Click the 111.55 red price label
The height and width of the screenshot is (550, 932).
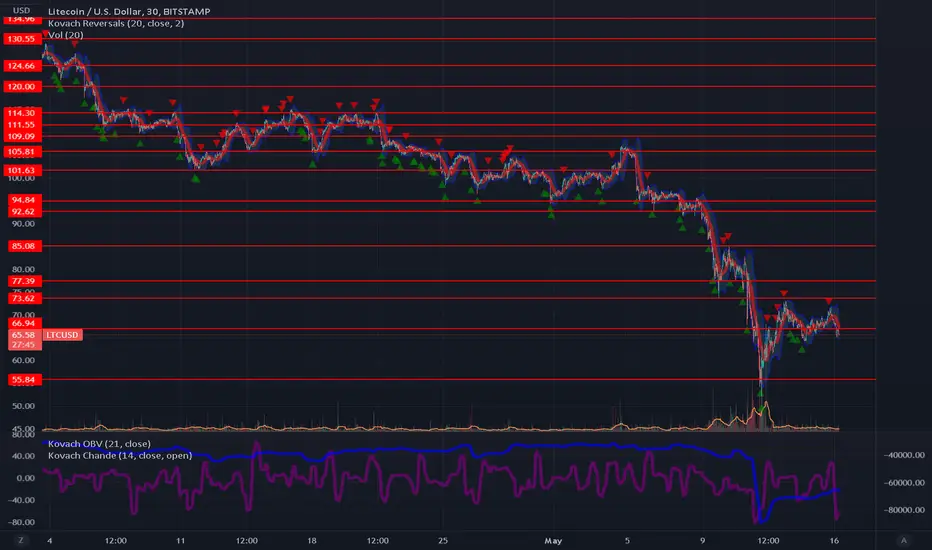coord(22,124)
